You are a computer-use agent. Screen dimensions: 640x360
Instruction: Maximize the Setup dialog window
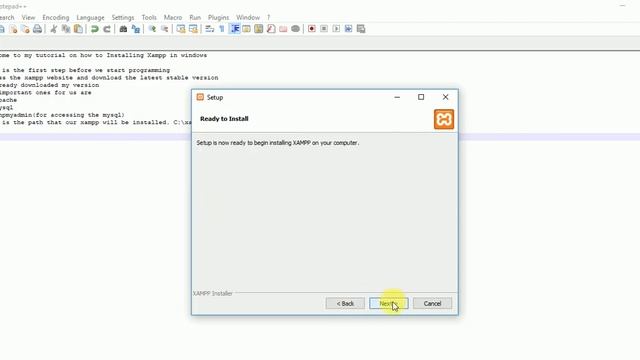421,97
